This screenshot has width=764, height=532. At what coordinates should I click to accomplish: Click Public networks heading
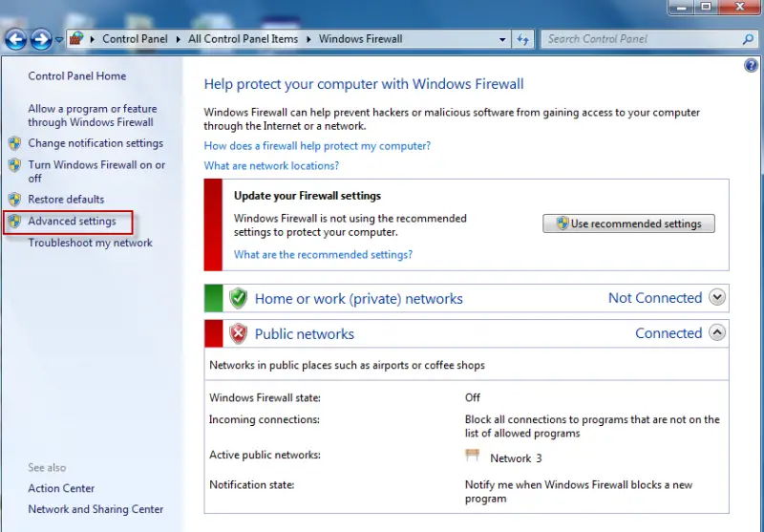pos(305,334)
